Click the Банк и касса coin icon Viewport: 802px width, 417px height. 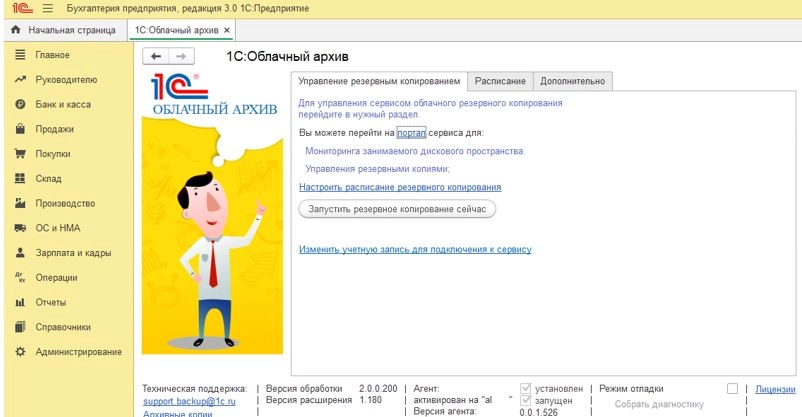coord(20,104)
